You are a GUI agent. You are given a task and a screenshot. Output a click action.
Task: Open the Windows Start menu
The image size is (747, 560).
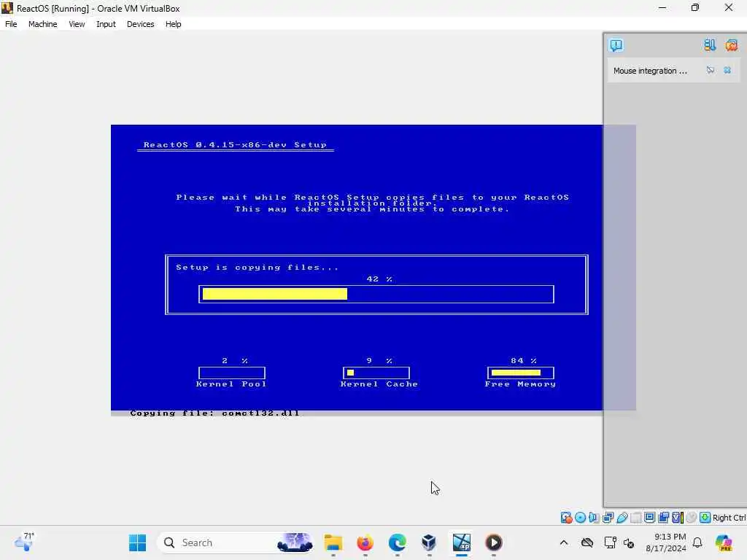pyautogui.click(x=137, y=542)
